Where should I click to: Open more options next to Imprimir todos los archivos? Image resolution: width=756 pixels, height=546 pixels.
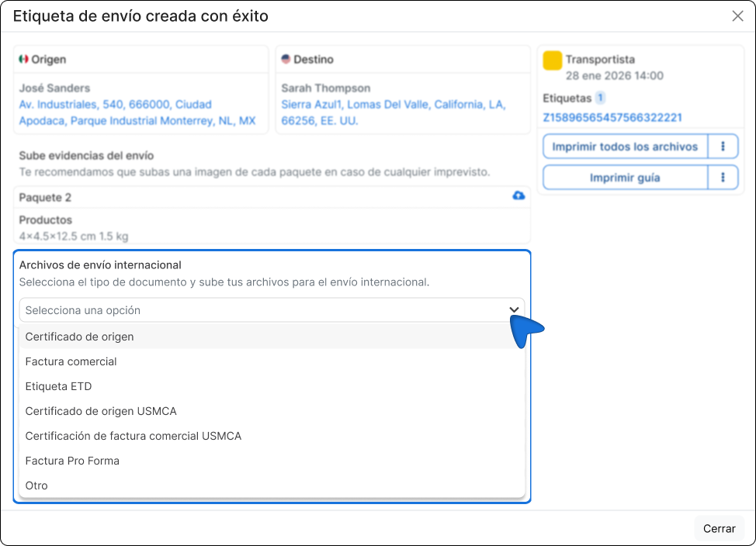[x=723, y=147]
